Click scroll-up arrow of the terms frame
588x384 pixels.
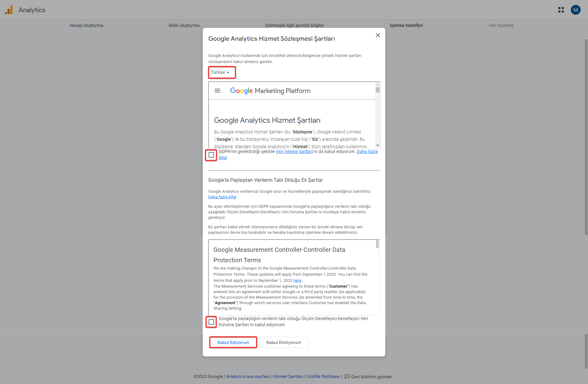coord(378,85)
